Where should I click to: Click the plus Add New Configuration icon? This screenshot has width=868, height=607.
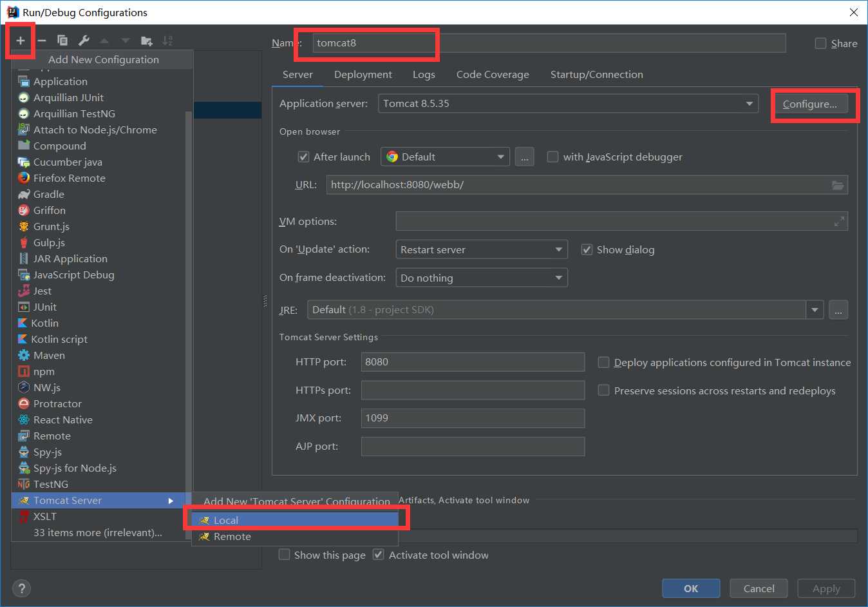point(21,41)
